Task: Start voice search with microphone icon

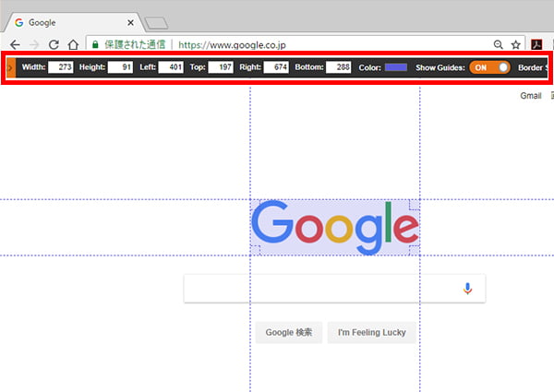Action: pos(467,289)
